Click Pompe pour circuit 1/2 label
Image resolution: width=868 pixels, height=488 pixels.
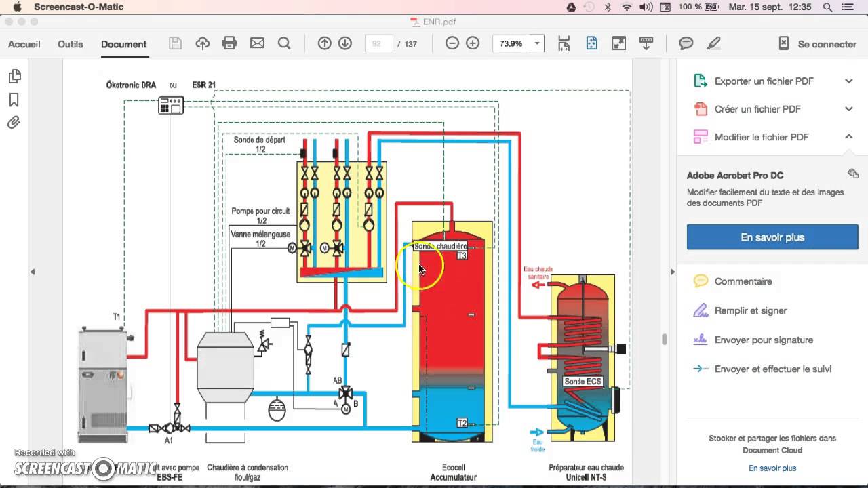coord(260,216)
